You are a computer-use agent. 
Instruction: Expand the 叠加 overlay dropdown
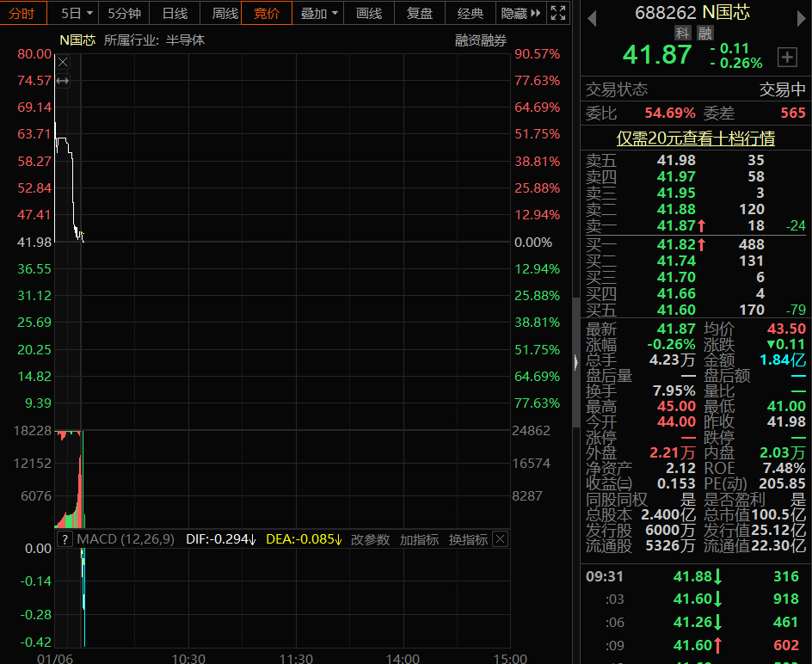click(319, 13)
